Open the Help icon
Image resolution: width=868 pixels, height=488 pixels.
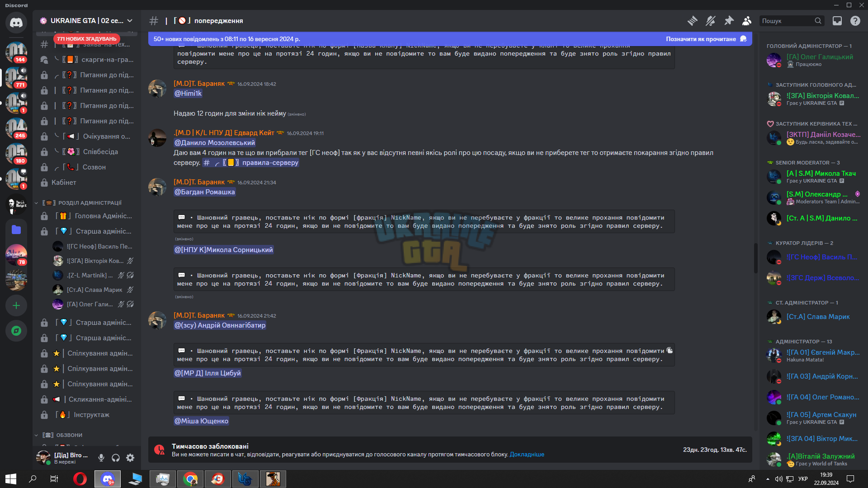(x=855, y=21)
